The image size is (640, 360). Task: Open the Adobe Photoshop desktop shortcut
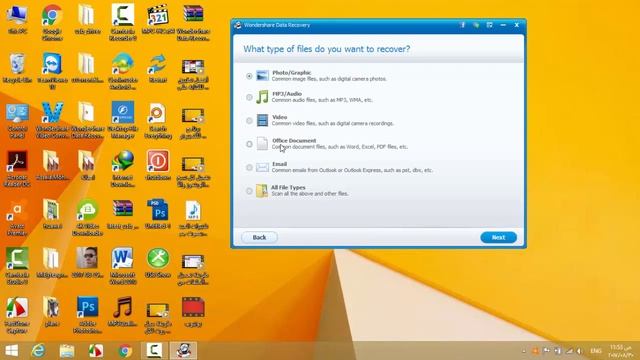pyautogui.click(x=87, y=315)
